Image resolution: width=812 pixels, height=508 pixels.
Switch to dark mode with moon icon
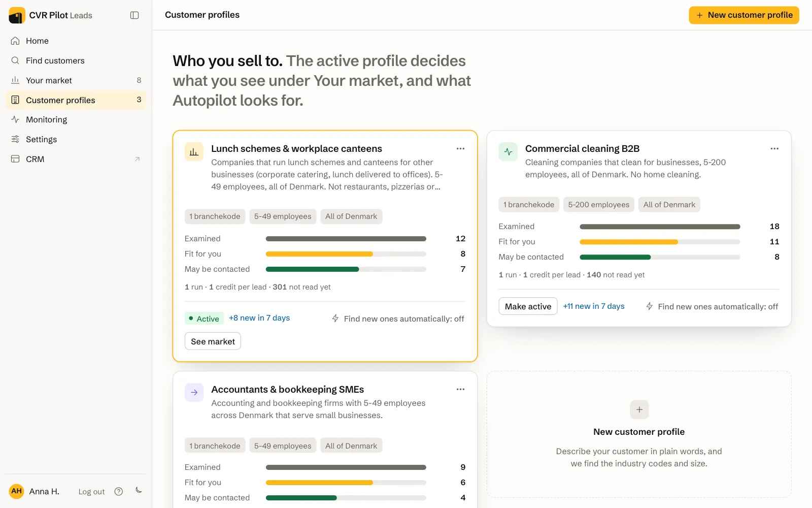[x=139, y=490]
